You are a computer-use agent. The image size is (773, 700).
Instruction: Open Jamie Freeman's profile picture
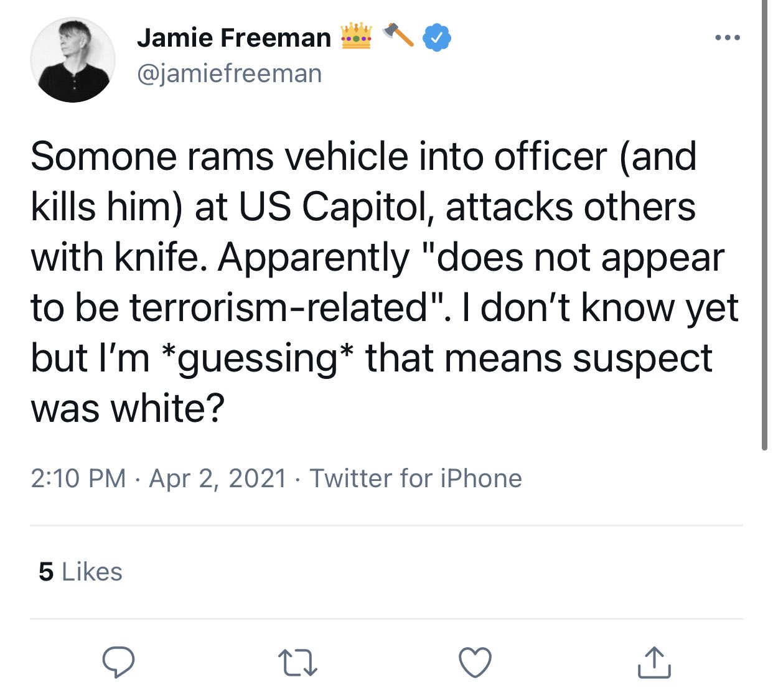coord(73,60)
